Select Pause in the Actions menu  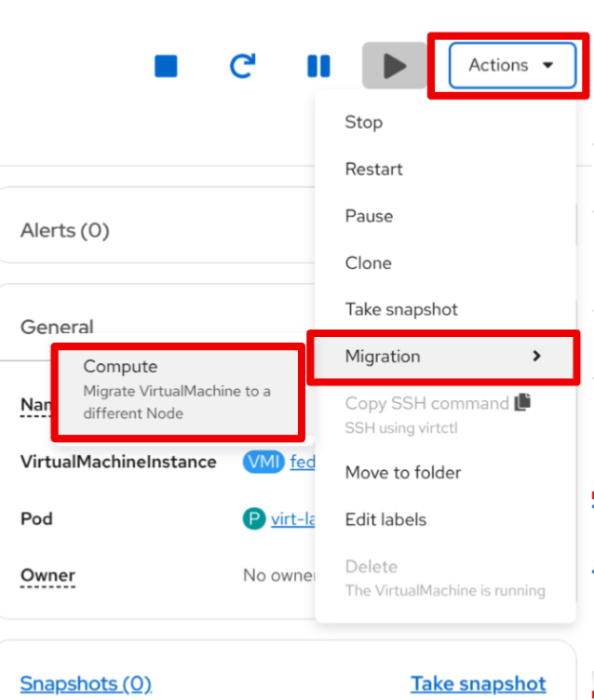click(369, 216)
